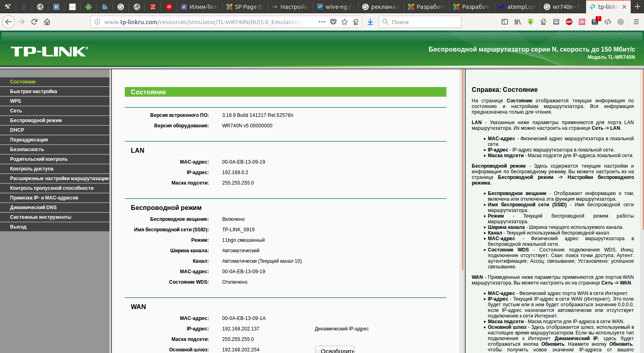Switch to the atempl.com tab
This screenshot has height=353, width=644.
pyautogui.click(x=517, y=6)
